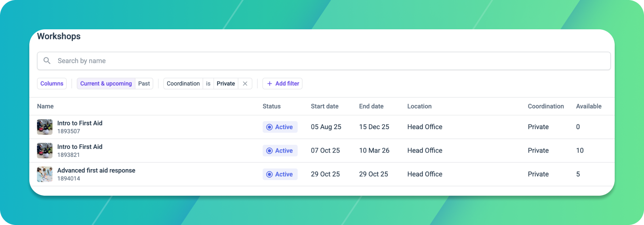Screen dimensions: 644x225
Task: Sort by Coordination column header
Action: click(546, 106)
